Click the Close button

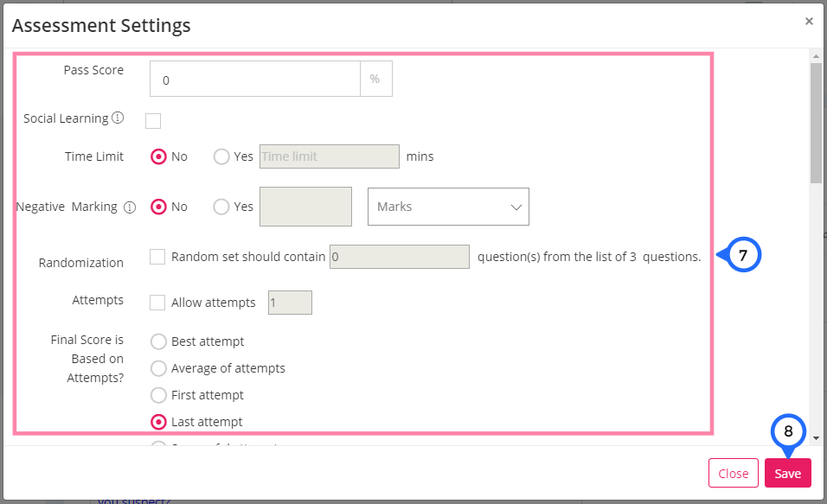(x=733, y=473)
